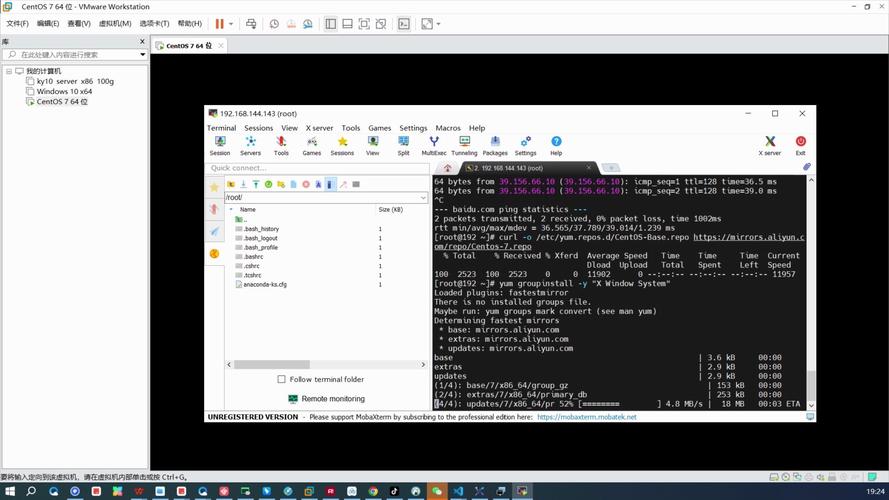Select the .bash_history file
889x500 pixels.
coord(261,229)
